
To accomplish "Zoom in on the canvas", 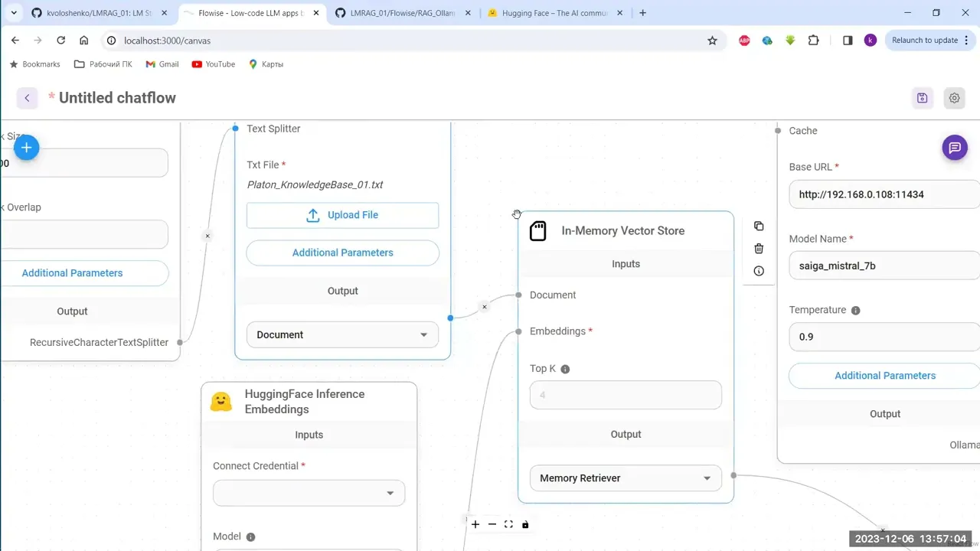I will pyautogui.click(x=475, y=524).
